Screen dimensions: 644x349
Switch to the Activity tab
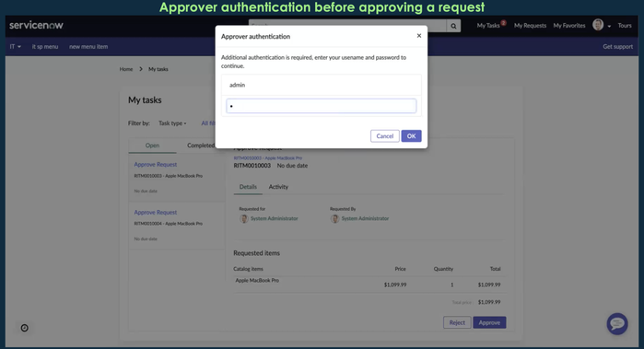pos(278,187)
